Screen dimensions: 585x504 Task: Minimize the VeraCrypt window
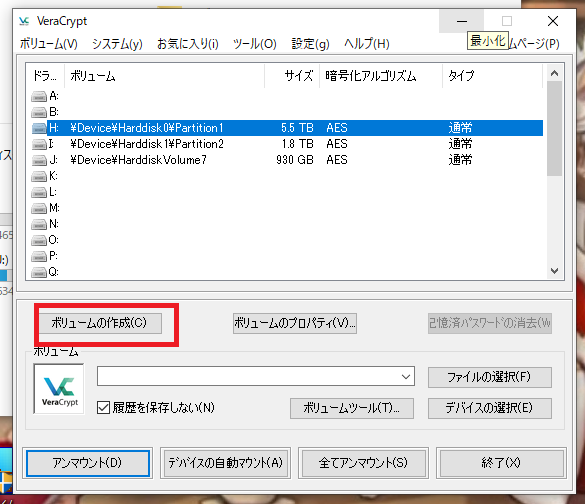[462, 21]
